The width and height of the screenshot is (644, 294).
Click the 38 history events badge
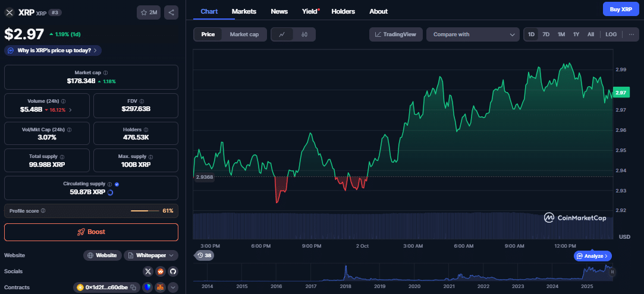(204, 255)
